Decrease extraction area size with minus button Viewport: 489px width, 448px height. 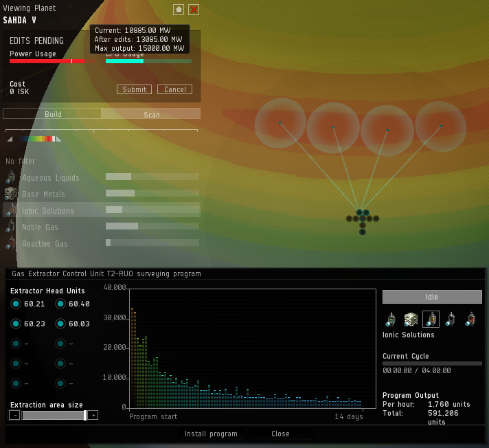click(x=14, y=415)
